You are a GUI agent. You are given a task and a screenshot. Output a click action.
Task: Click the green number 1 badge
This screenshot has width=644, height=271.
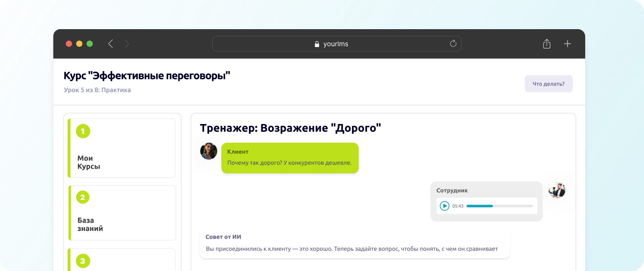pos(83,131)
